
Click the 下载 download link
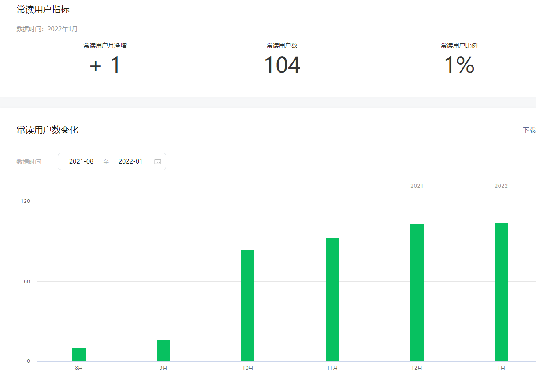529,130
